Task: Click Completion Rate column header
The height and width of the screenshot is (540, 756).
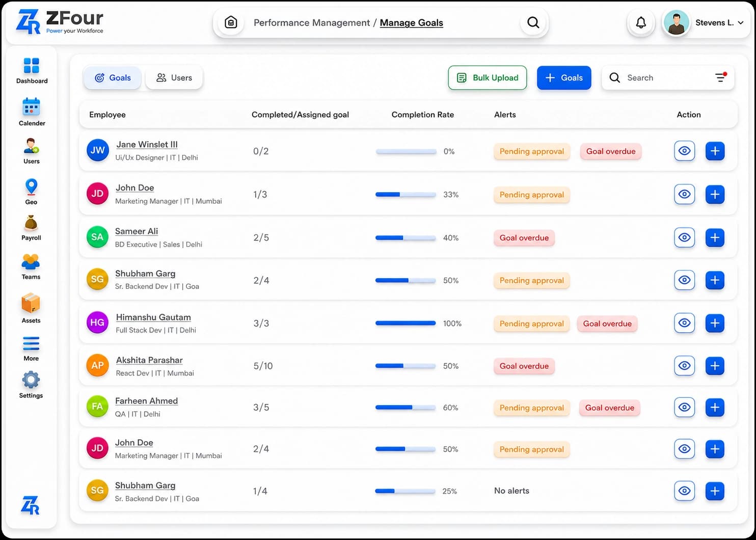Action: click(422, 115)
